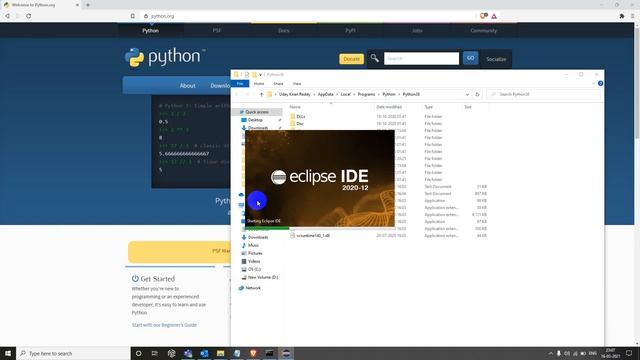Open View tab in Explorer ribbon

[x=297, y=84]
